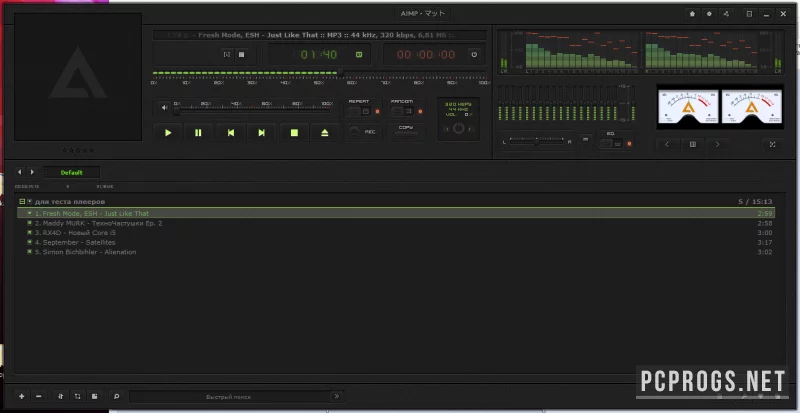Screen dimensions: 800x413
Task: Toggle checkbox of 'для теста плееров' group
Action: [x=30, y=202]
